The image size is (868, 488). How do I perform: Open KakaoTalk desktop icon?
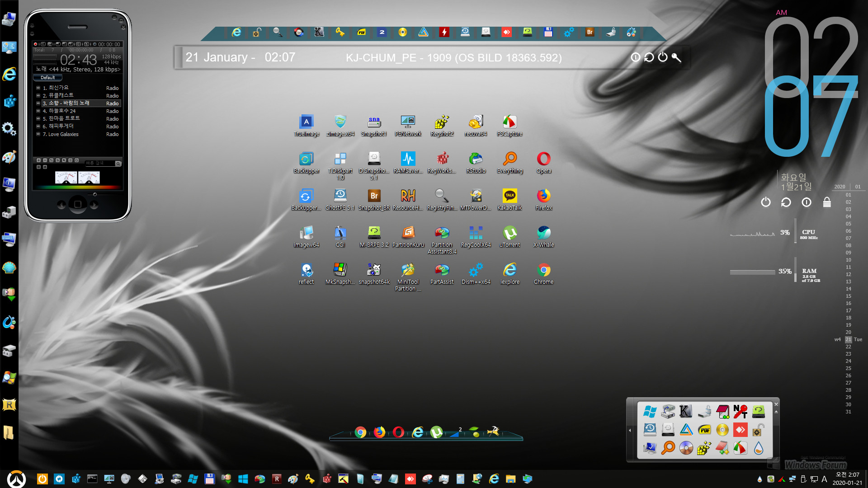509,199
